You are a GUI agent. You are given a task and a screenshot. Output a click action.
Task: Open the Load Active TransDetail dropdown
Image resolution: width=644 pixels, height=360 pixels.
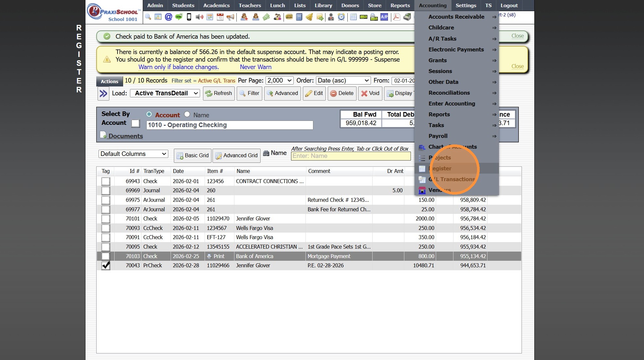pyautogui.click(x=166, y=93)
